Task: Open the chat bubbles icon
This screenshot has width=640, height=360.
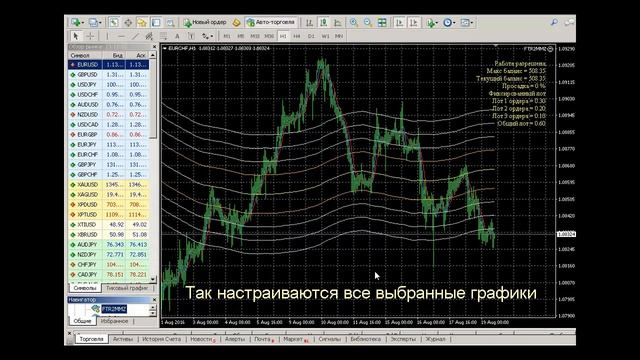Action: pyautogui.click(x=569, y=22)
